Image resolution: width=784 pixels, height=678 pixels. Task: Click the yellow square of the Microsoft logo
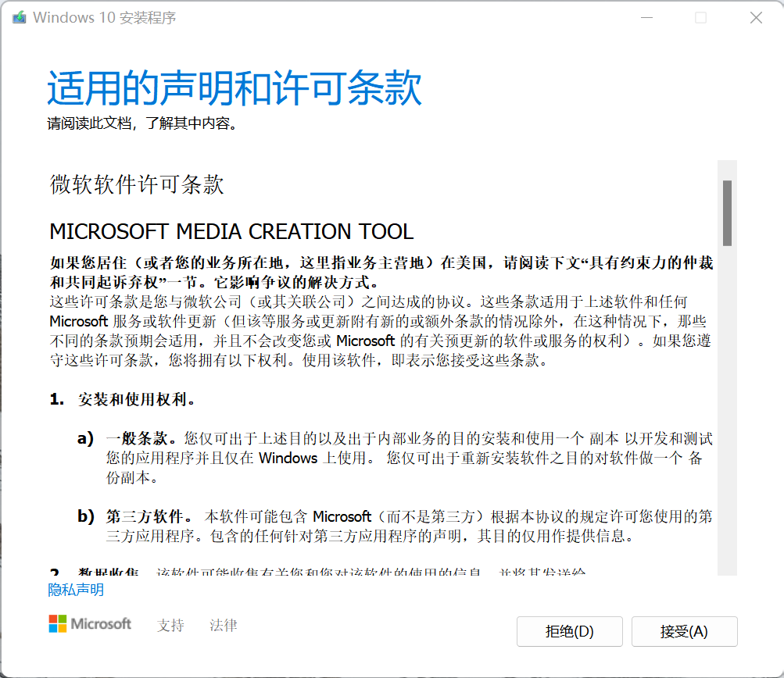tap(63, 629)
